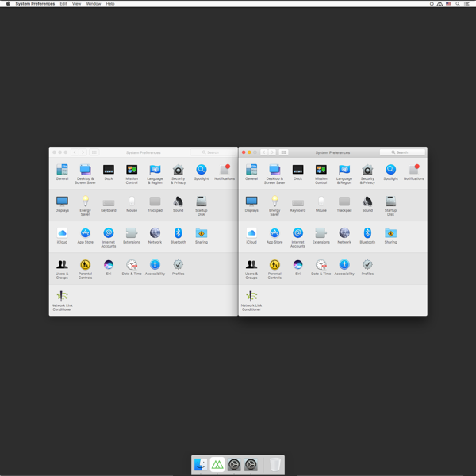Viewport: 476px width, 476px height.
Task: Open the Edit menu
Action: click(63, 4)
